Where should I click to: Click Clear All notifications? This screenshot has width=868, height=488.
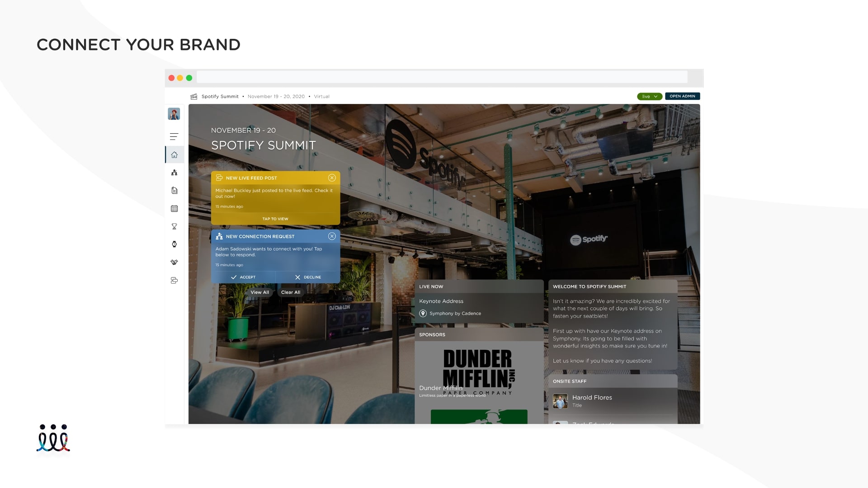[x=291, y=292]
